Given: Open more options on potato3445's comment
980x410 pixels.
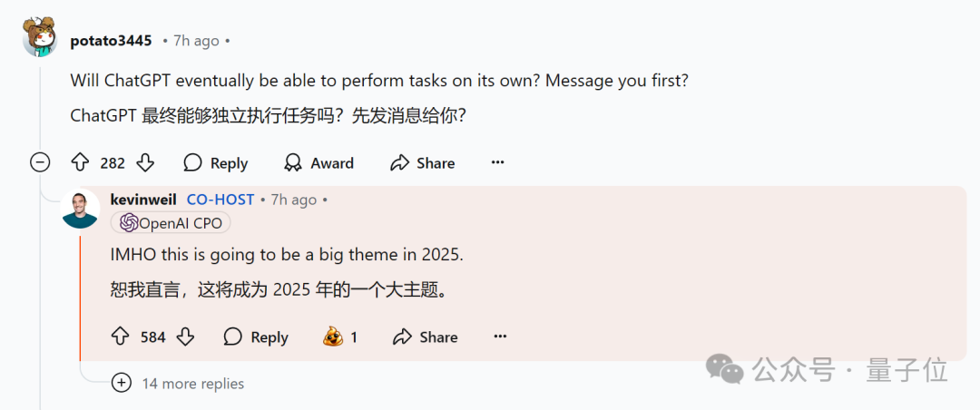Looking at the screenshot, I should pos(497,163).
